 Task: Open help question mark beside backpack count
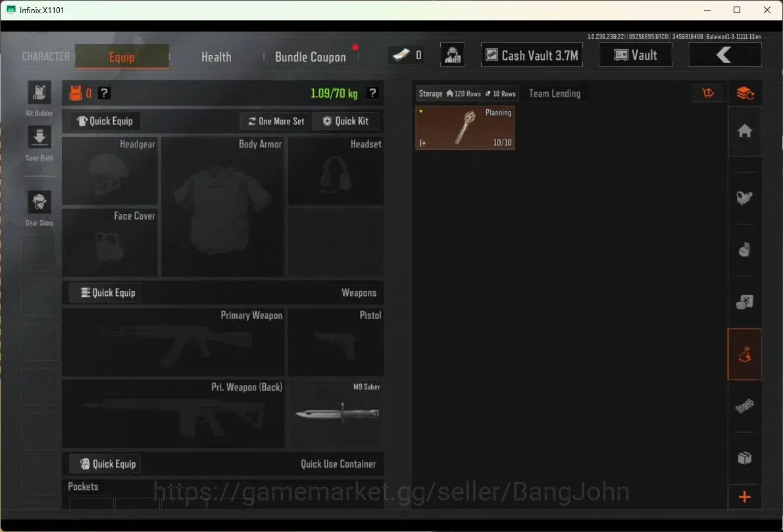pyautogui.click(x=104, y=93)
